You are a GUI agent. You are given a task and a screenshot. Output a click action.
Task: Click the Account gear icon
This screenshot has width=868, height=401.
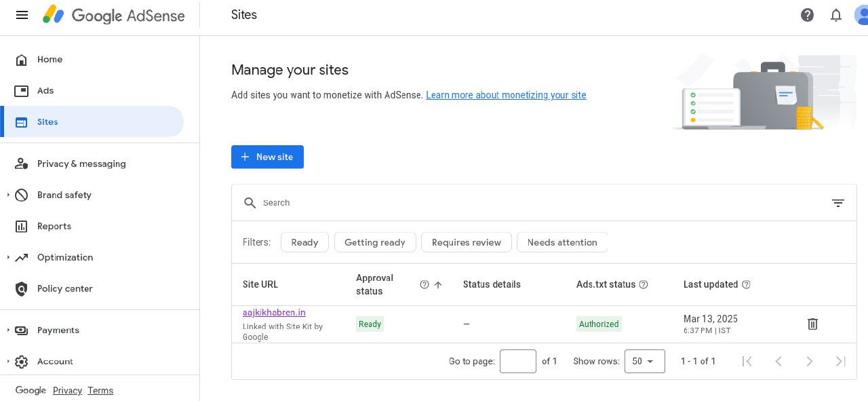click(x=22, y=362)
